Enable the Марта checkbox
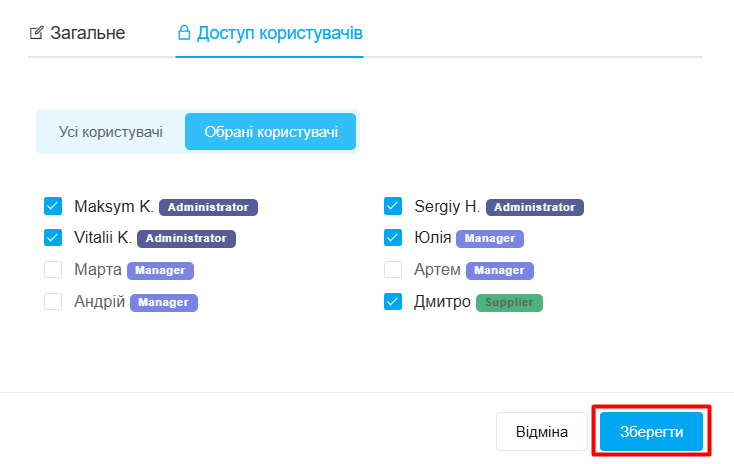Viewport: 734px width, 464px height. (53, 270)
